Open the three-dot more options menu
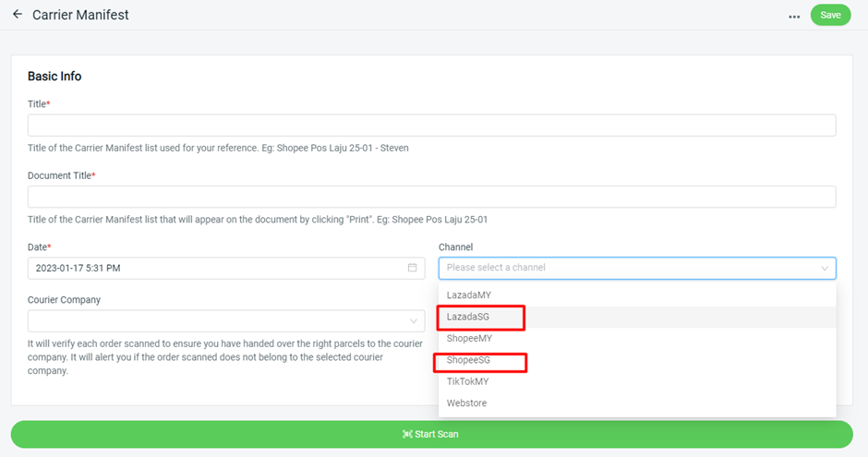868x457 pixels. pyautogui.click(x=794, y=17)
